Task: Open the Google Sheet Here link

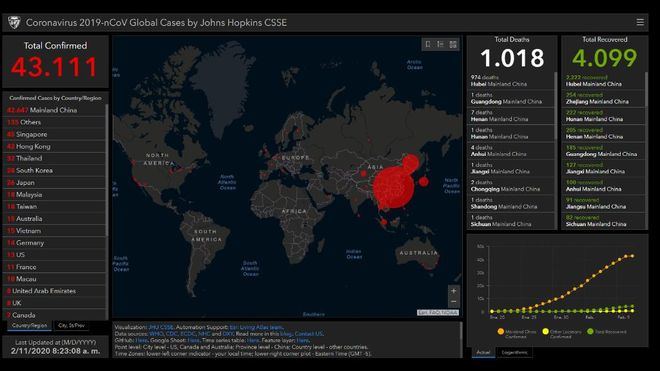Action: 193,340
